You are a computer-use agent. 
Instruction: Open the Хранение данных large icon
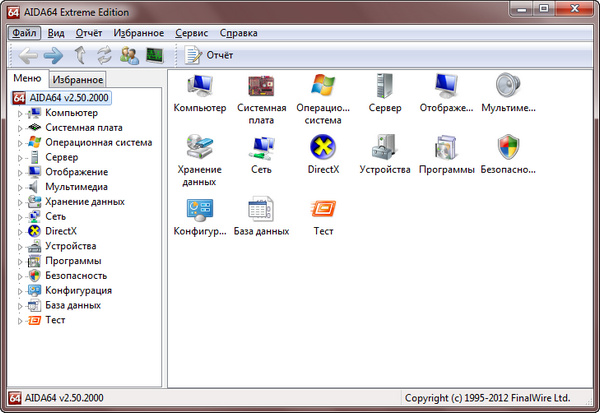click(199, 149)
